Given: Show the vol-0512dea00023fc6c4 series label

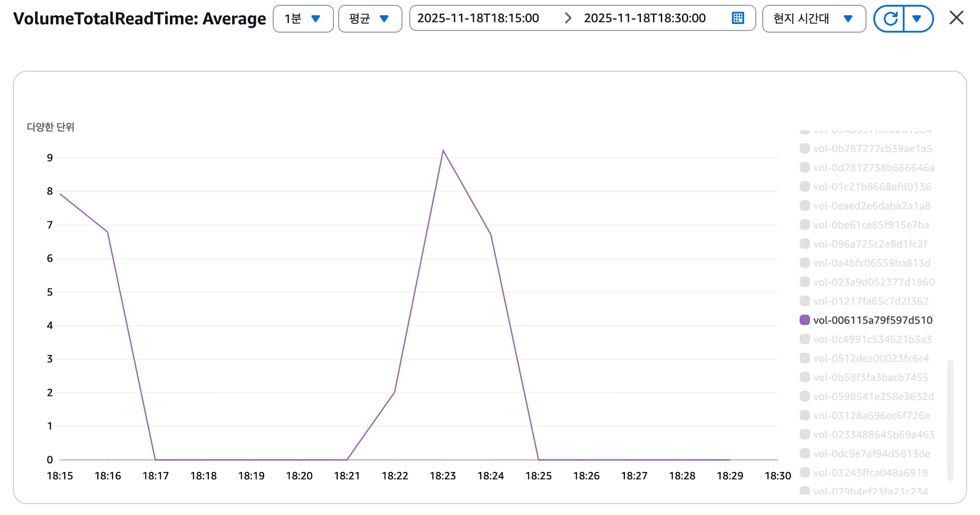Looking at the screenshot, I should click(x=871, y=359).
